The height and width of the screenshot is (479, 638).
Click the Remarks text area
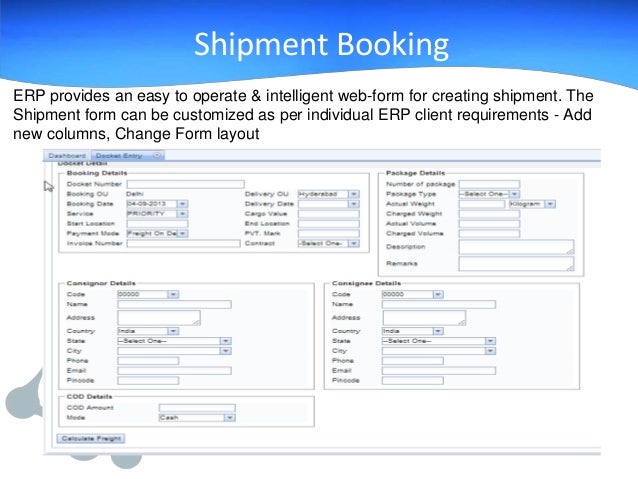[x=516, y=264]
